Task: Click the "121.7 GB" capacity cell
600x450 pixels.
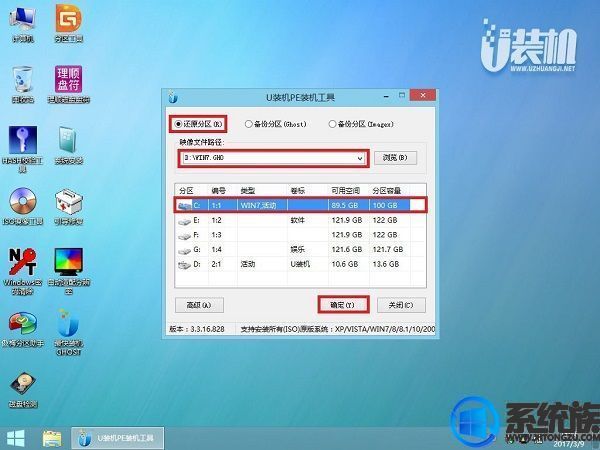Action: pyautogui.click(x=388, y=249)
